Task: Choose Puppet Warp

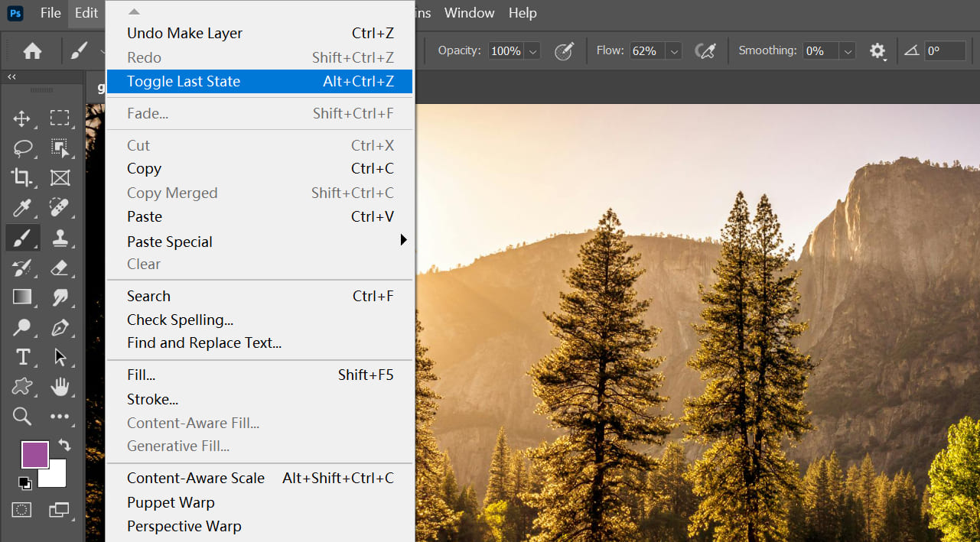Action: click(x=170, y=502)
